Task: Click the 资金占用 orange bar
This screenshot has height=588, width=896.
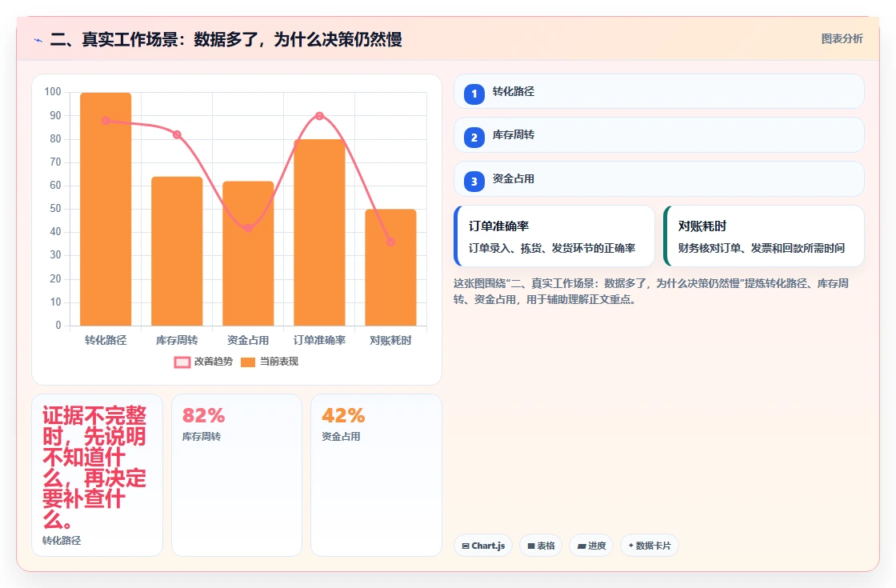Action: click(x=248, y=254)
